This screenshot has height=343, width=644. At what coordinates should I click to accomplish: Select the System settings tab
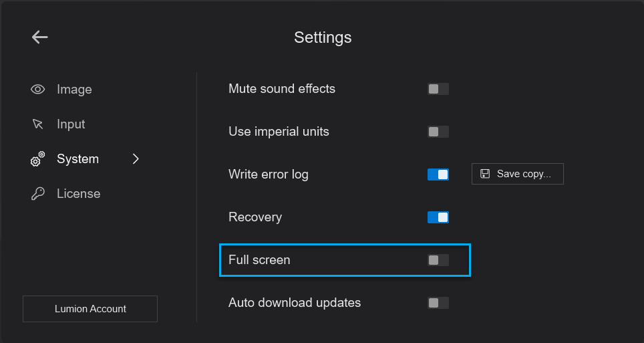pos(77,159)
